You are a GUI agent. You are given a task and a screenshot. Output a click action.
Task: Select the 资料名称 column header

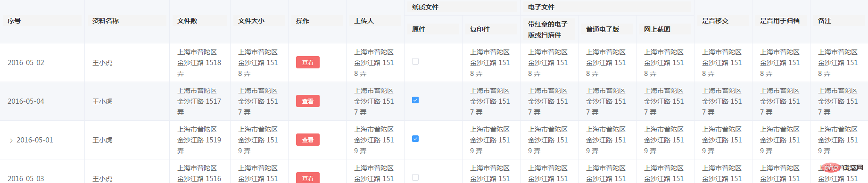pyautogui.click(x=106, y=21)
